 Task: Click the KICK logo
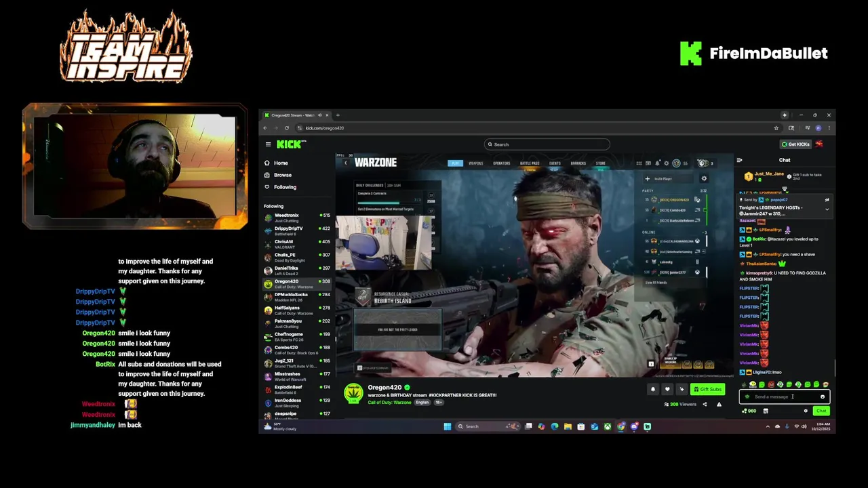[291, 144]
